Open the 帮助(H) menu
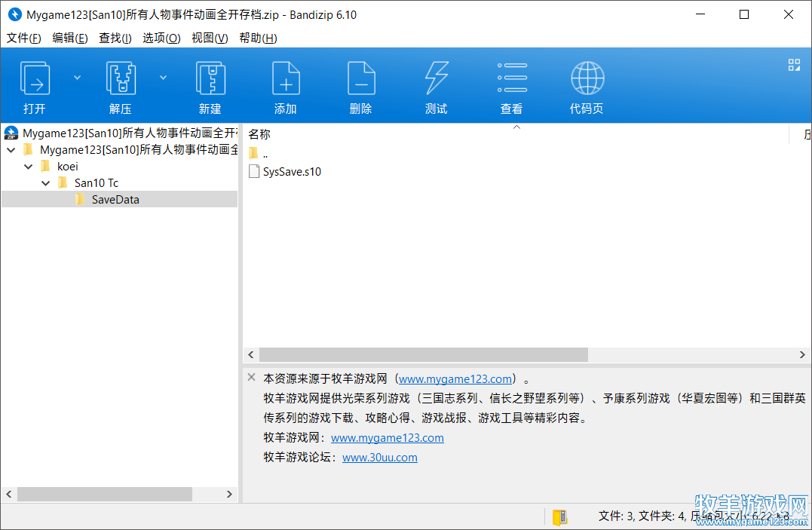This screenshot has height=530, width=812. click(258, 38)
